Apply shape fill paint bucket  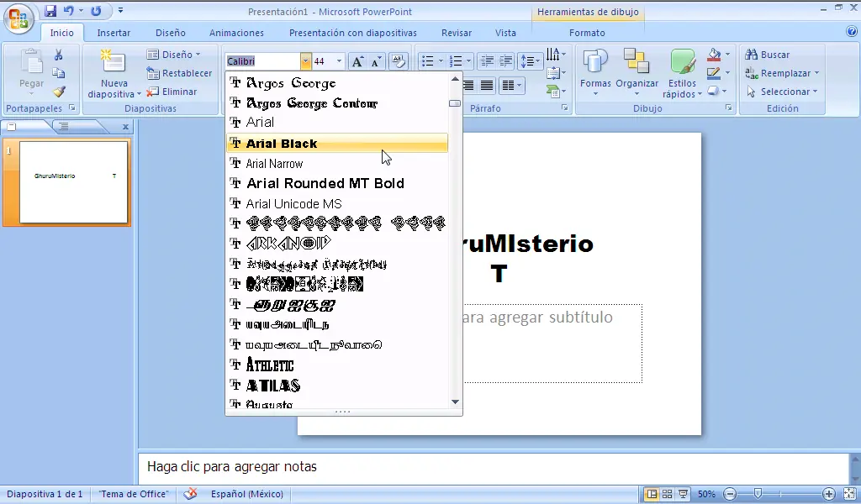point(714,55)
